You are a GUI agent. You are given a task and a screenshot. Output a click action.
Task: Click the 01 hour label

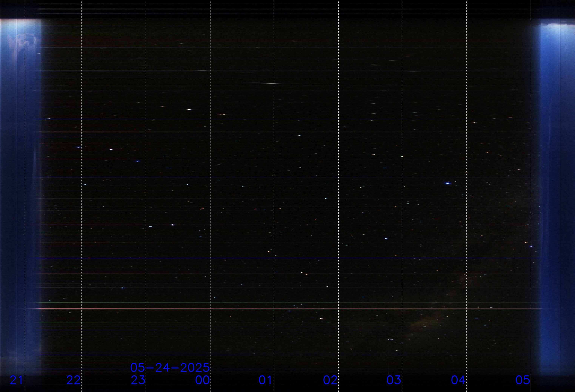tap(265, 380)
